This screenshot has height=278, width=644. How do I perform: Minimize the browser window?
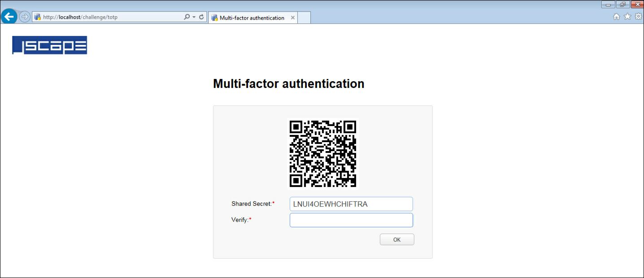[x=608, y=4]
